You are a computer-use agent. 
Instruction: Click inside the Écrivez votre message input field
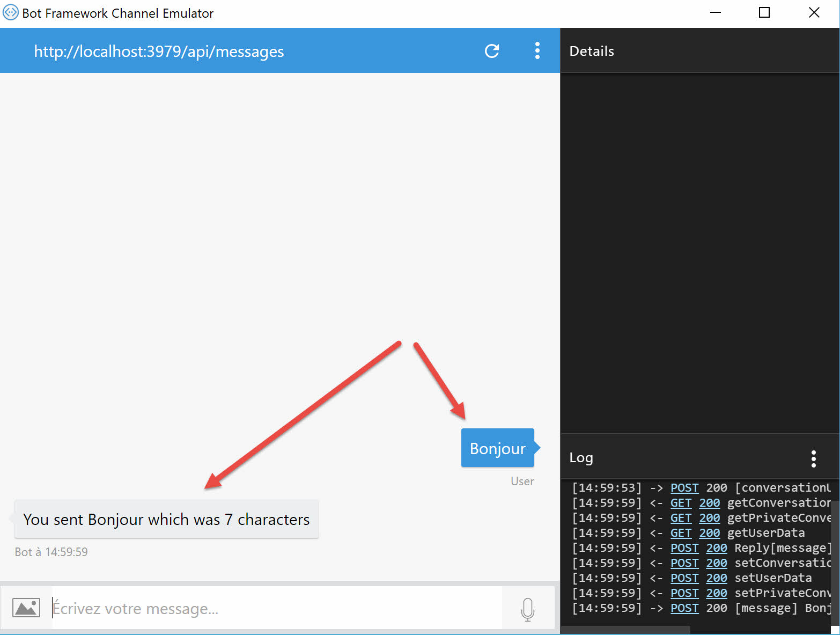coord(215,608)
